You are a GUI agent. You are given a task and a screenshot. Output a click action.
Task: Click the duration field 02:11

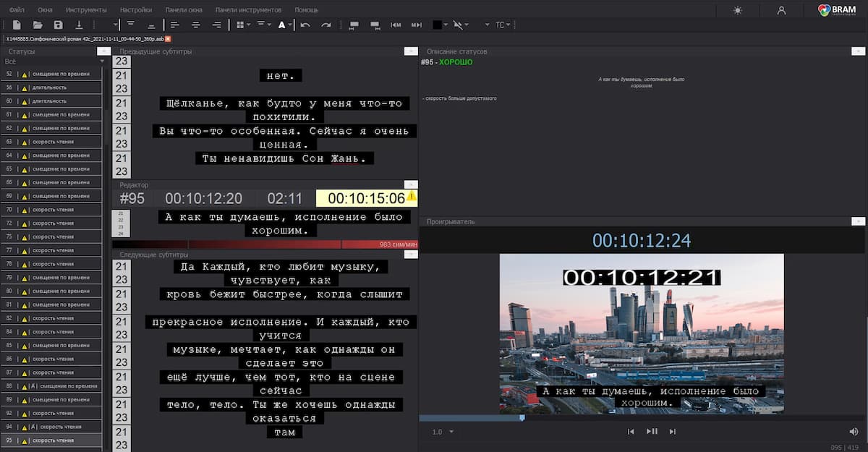tap(285, 199)
